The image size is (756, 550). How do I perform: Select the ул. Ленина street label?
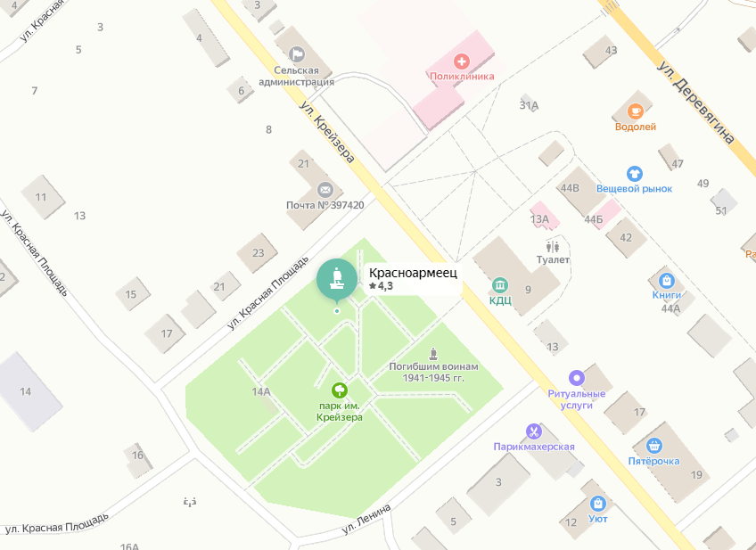[366, 519]
